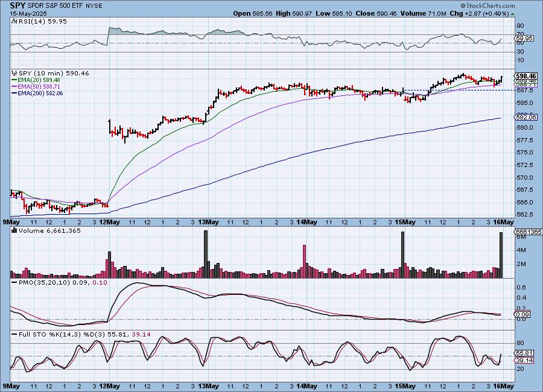
Task: Click 9May on the price panel's date axis
Action: [11, 223]
